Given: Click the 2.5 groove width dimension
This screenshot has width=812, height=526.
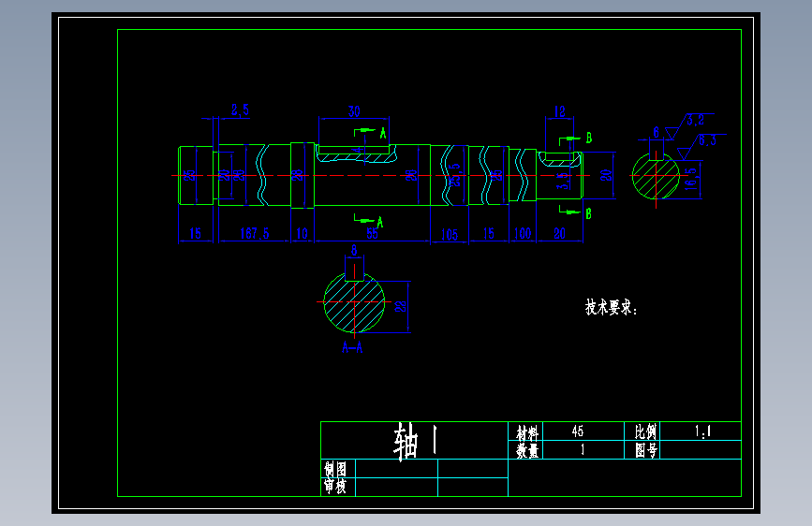Looking at the screenshot, I should 240,110.
